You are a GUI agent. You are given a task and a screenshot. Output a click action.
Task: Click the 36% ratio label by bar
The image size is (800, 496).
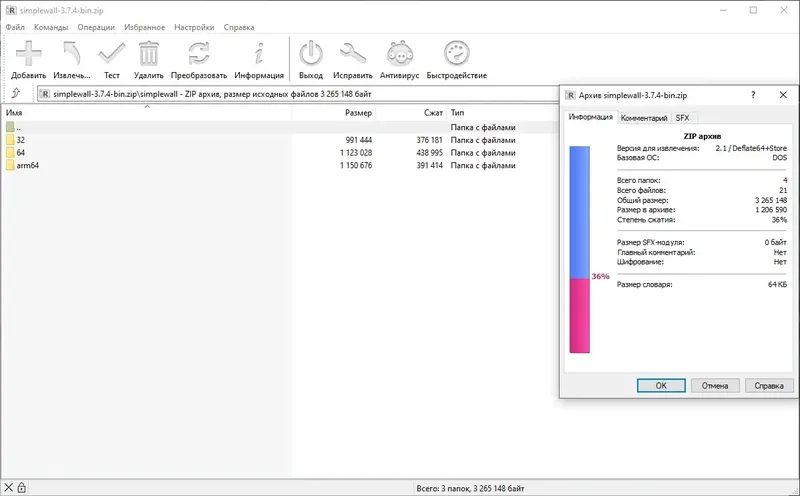click(601, 276)
